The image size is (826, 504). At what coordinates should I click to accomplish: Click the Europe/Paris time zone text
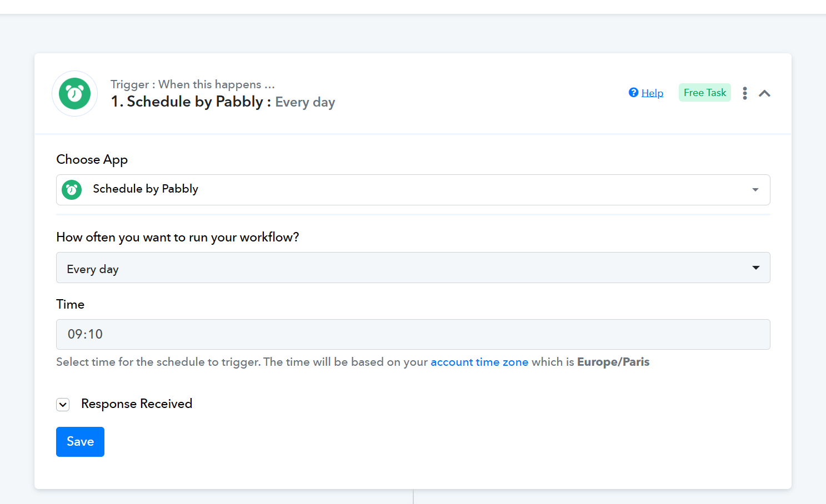point(613,362)
